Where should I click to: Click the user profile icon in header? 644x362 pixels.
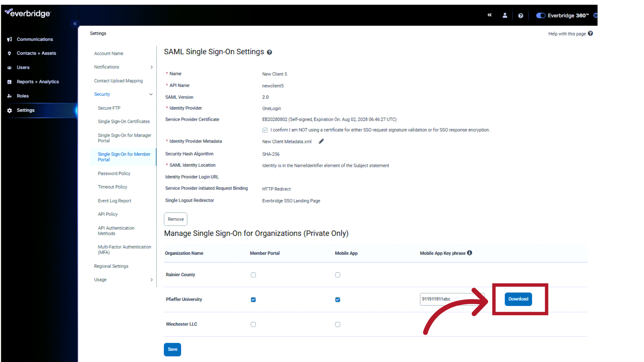click(x=505, y=15)
